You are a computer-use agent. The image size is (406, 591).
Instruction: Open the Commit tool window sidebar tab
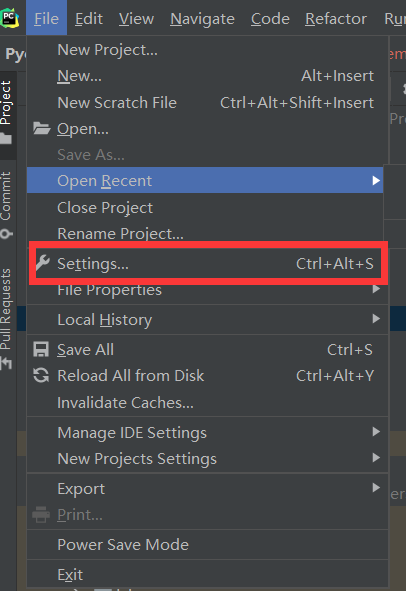pyautogui.click(x=7, y=205)
